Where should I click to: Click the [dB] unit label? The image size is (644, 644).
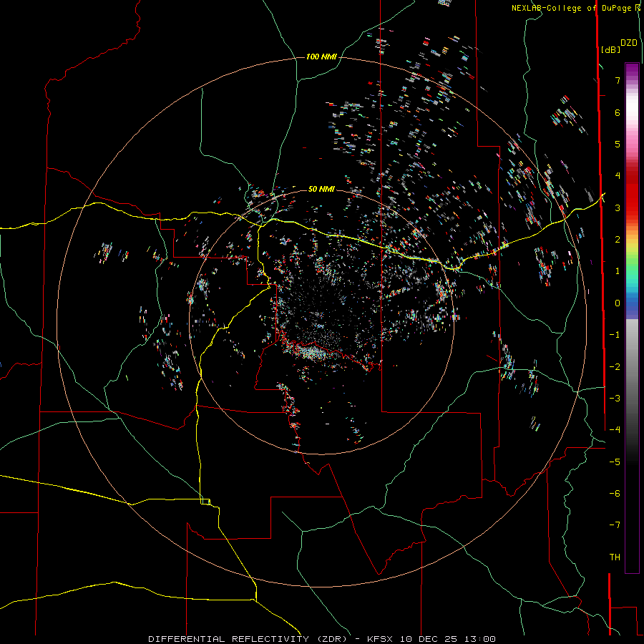pyautogui.click(x=610, y=49)
